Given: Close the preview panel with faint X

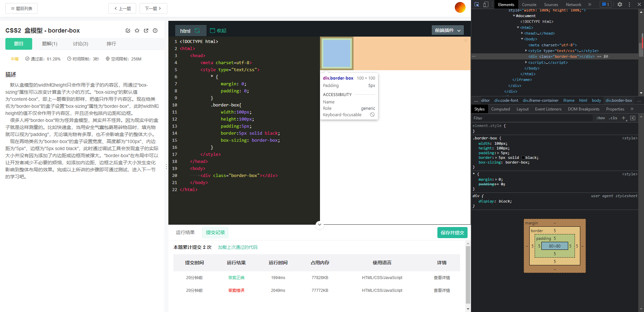Looking at the screenshot, I should (x=466, y=40).
